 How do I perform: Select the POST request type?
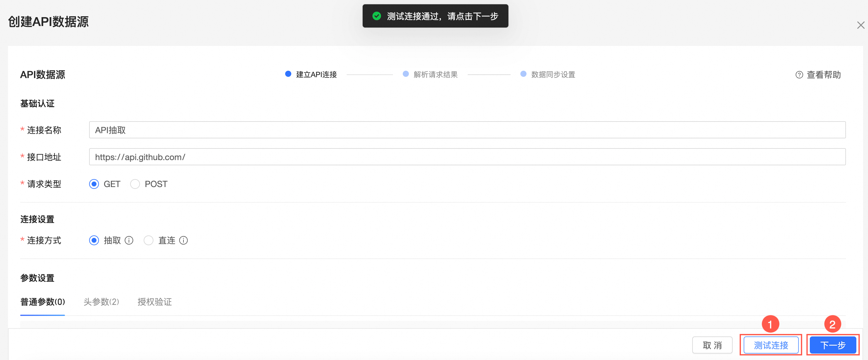[135, 184]
